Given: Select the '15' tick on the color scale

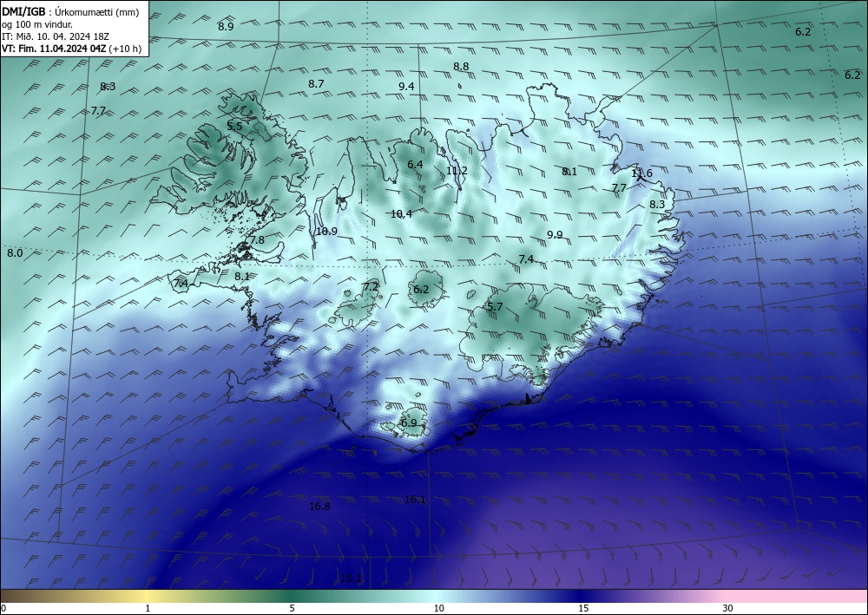Looking at the screenshot, I should coord(583,608).
